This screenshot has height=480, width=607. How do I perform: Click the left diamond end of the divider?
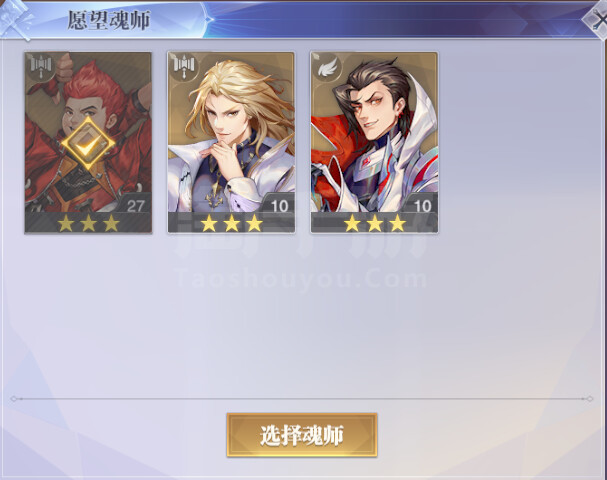click(x=14, y=398)
